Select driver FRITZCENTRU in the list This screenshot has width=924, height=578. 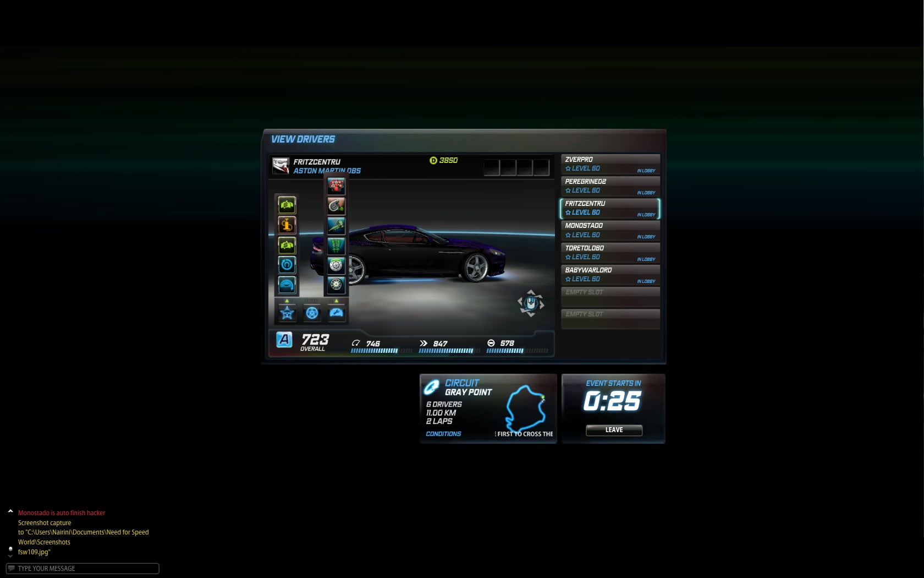tap(610, 208)
